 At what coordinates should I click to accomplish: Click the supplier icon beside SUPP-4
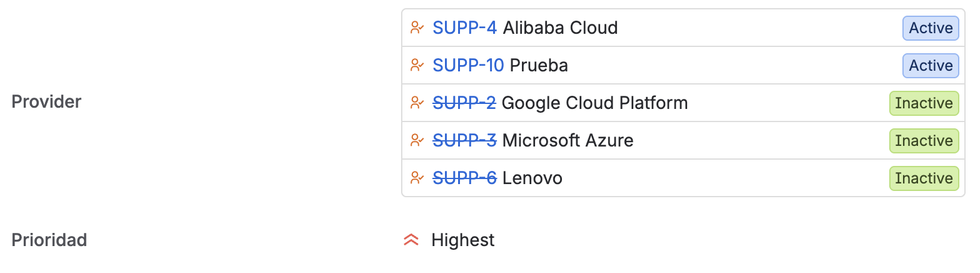coord(417,28)
